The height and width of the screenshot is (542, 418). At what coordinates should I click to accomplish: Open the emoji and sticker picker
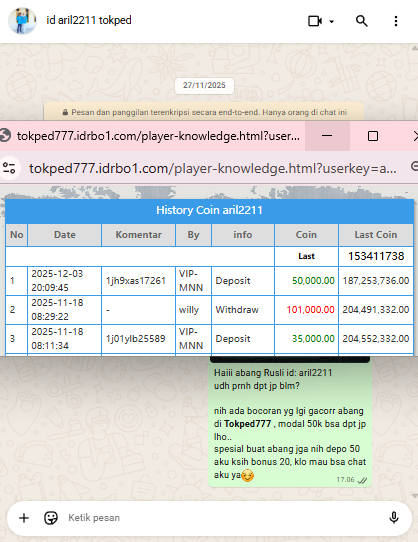(51, 518)
